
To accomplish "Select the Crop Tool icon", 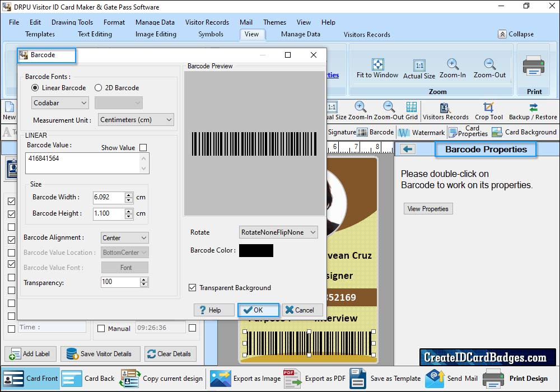I will (488, 107).
